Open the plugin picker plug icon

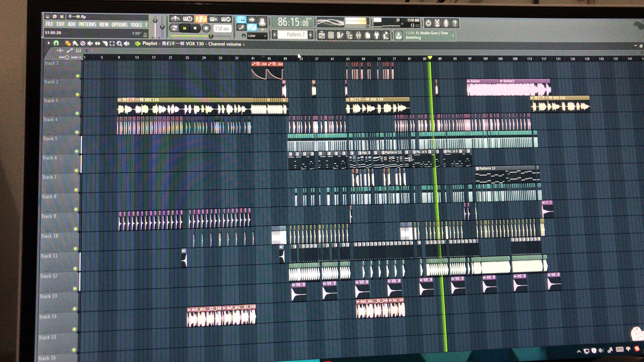[x=377, y=35]
